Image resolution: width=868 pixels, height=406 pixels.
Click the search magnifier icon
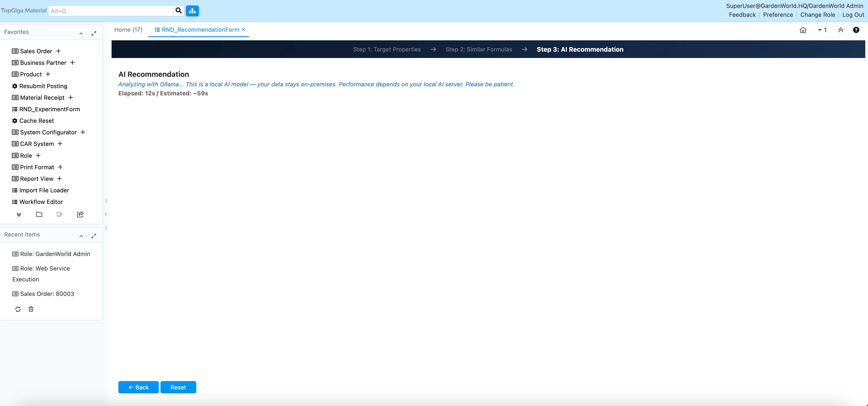point(179,11)
